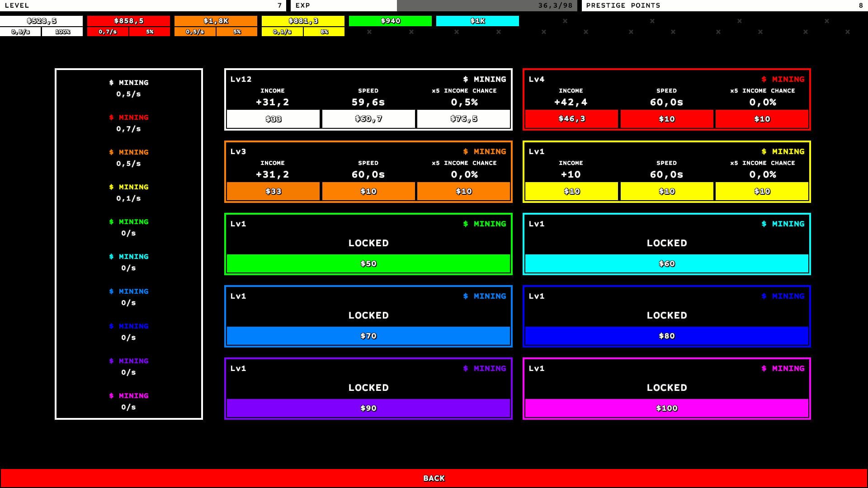
Task: Buy the $60,7 speed upgrade on white panel
Action: [368, 119]
